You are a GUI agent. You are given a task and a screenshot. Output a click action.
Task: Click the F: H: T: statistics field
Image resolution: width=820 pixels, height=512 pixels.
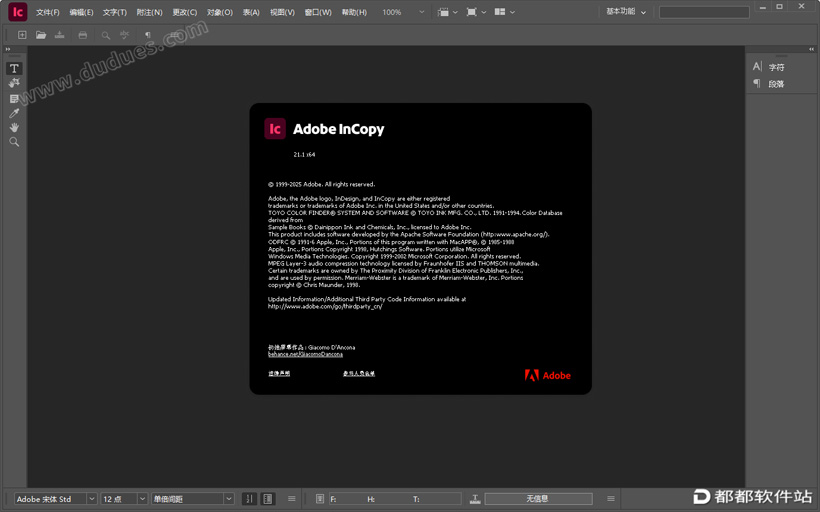point(394,499)
